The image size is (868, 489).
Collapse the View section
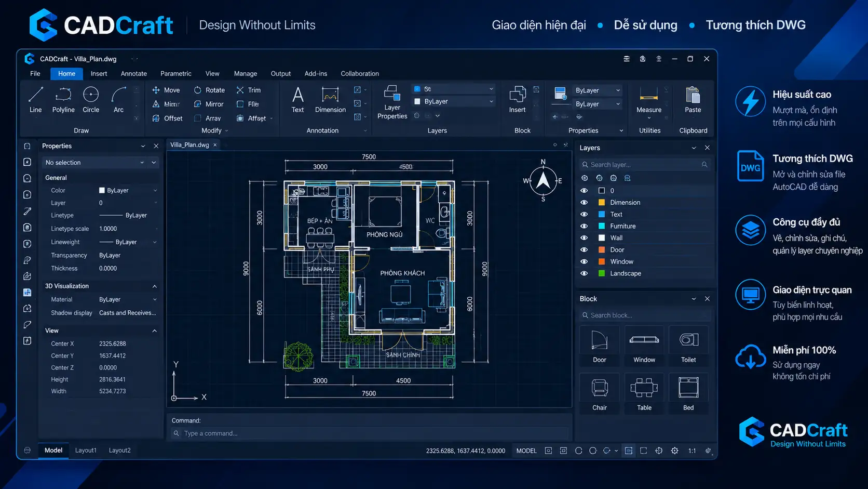154,331
